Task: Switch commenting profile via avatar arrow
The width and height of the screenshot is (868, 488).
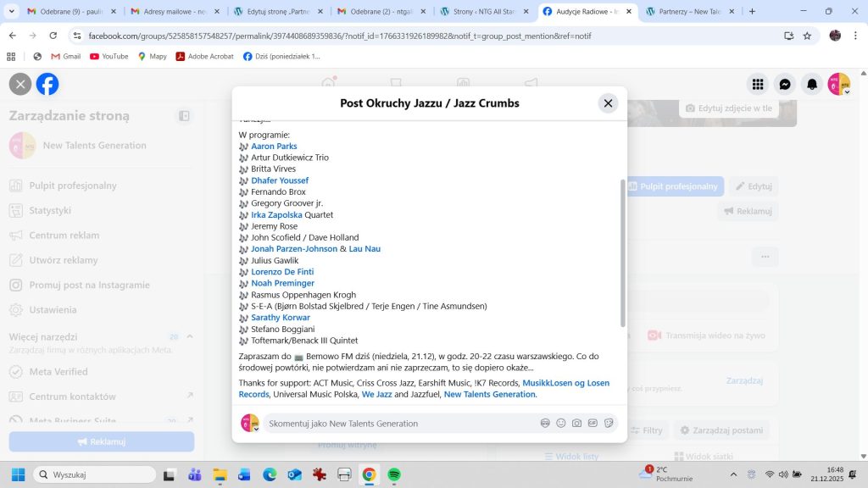Action: pos(256,429)
